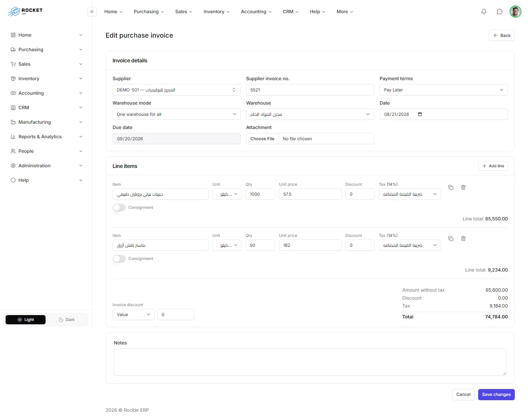The height and width of the screenshot is (420, 528).
Task: Open the Payment terms dropdown
Action: (444, 90)
